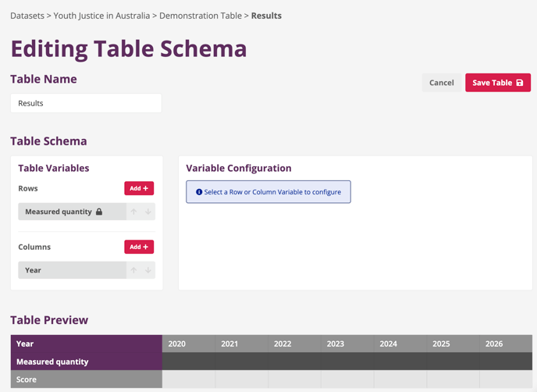Select the Measured quantity row variable

tap(73, 212)
